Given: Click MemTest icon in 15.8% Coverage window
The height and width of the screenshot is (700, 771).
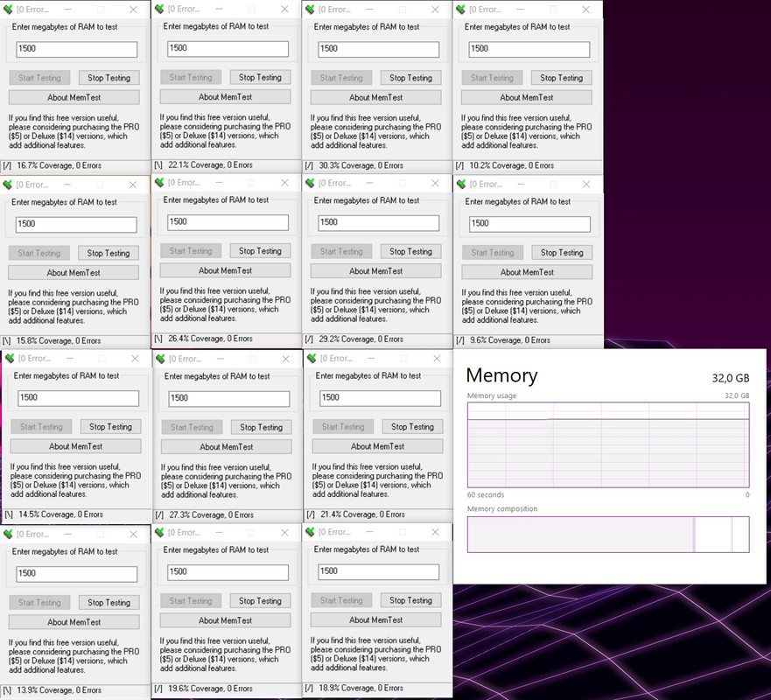Looking at the screenshot, I should click(7, 185).
